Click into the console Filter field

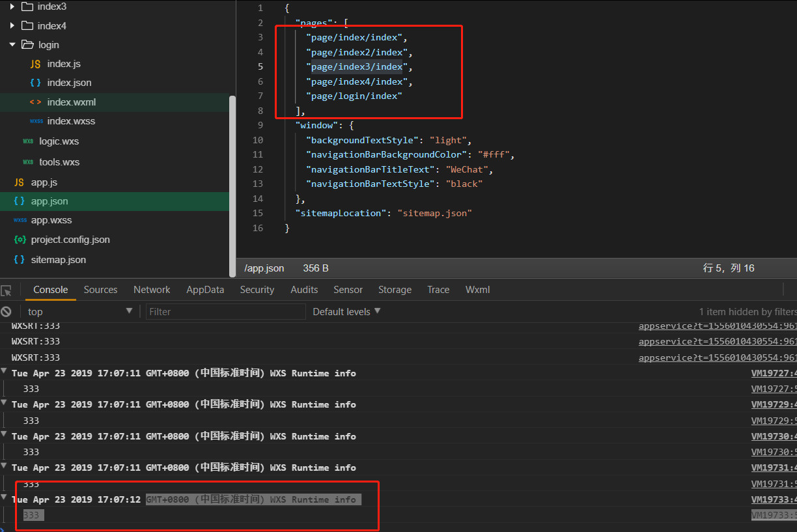tap(225, 312)
